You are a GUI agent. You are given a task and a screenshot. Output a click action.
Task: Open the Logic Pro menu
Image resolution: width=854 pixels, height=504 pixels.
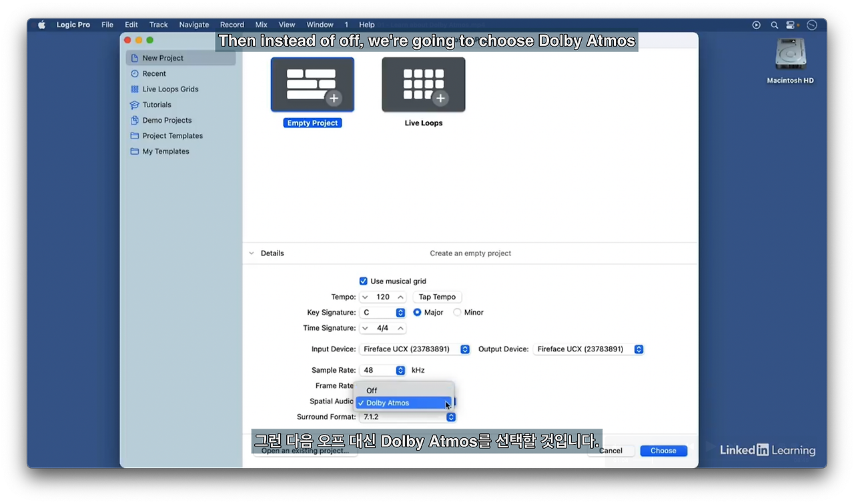(x=73, y=25)
